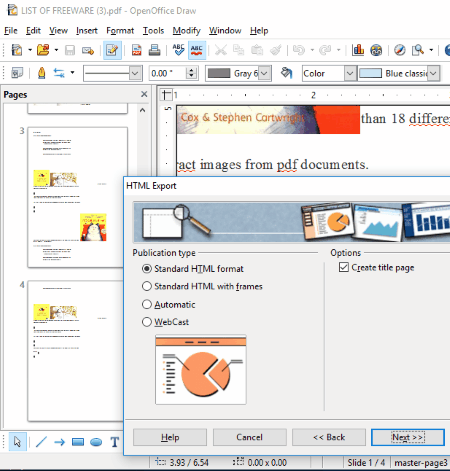450x471 pixels.
Task: Click the Undo arrow icon
Action: point(299,50)
